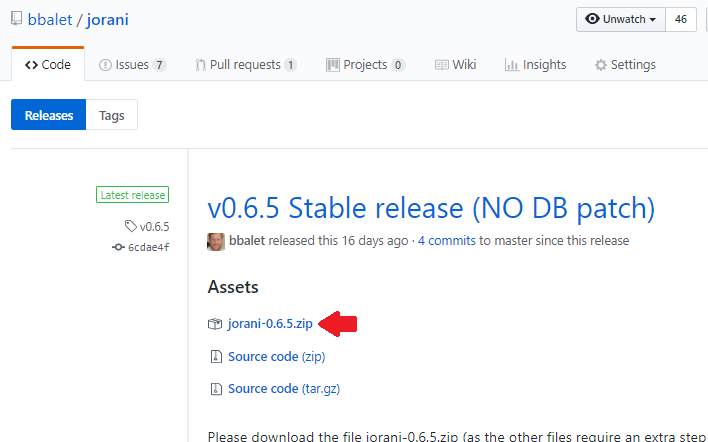708x442 pixels.
Task: Click the Pull requests icon
Action: coord(200,65)
